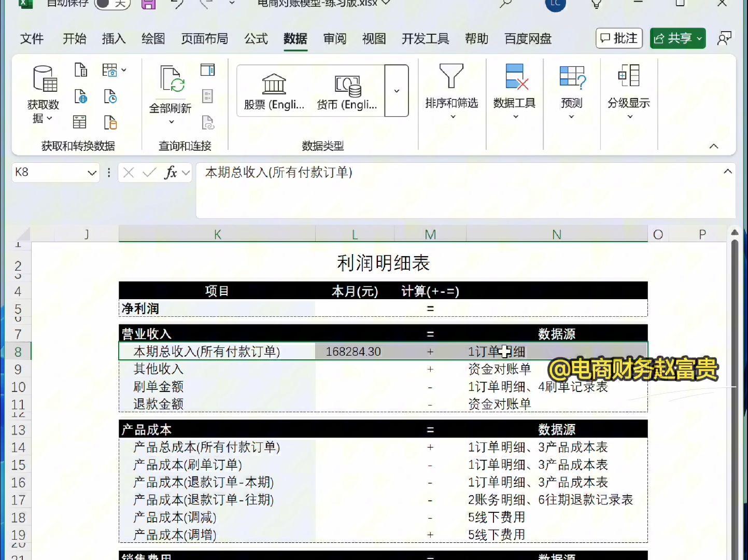Viewport: 748px width, 560px height.
Task: Click the From Table/Range icon
Action: pyautogui.click(x=80, y=122)
